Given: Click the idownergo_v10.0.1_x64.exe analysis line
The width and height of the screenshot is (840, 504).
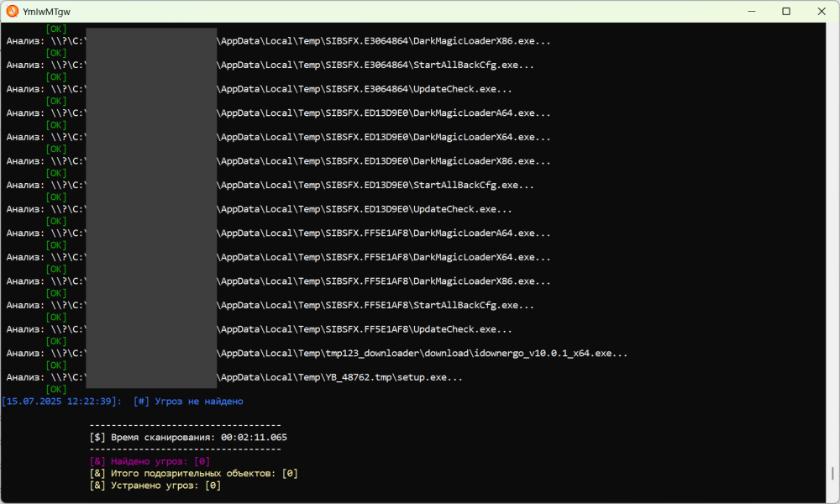Looking at the screenshot, I should click(317, 354).
